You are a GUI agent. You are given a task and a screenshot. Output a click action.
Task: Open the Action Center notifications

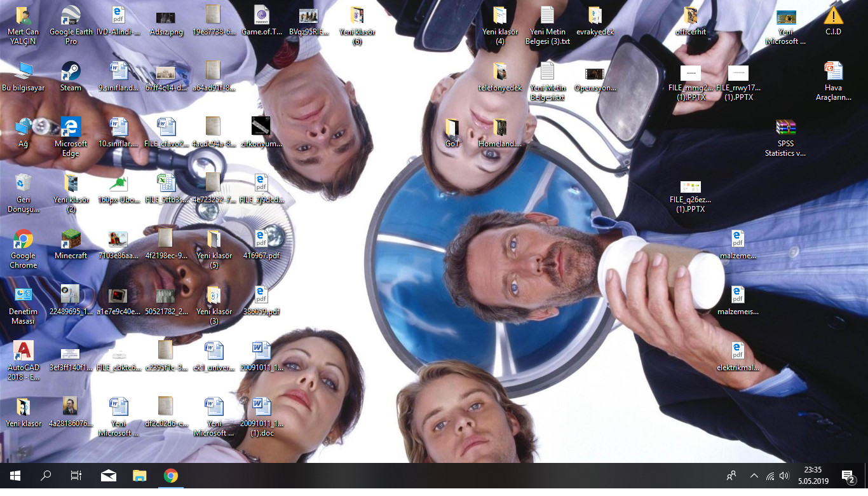click(x=848, y=476)
